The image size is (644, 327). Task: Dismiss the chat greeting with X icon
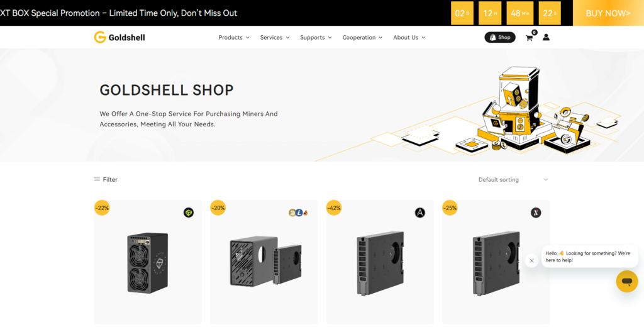pyautogui.click(x=531, y=260)
